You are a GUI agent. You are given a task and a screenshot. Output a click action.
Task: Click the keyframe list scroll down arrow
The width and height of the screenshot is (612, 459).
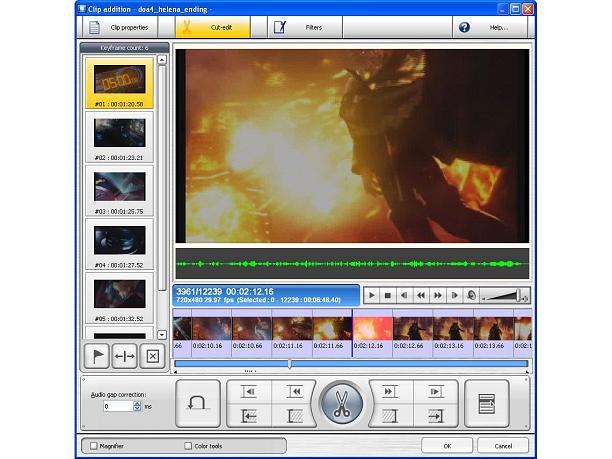(162, 334)
